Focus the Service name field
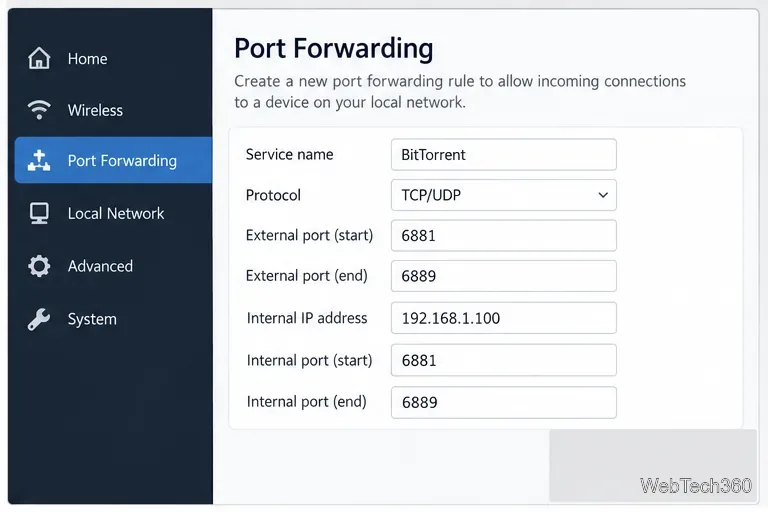Screen dimensions: 768x512 [504, 154]
